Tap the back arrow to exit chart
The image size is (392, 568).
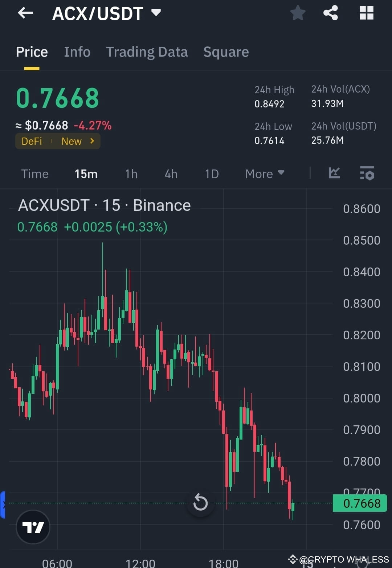[x=25, y=13]
